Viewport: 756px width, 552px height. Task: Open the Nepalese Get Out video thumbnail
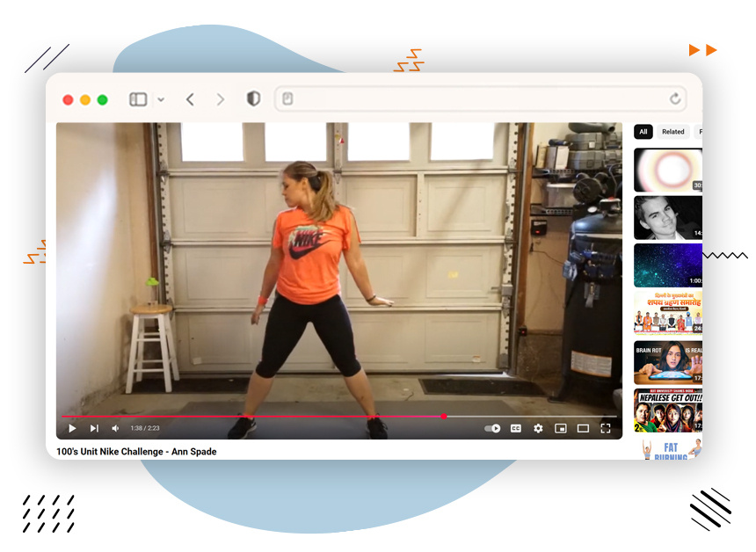(668, 410)
